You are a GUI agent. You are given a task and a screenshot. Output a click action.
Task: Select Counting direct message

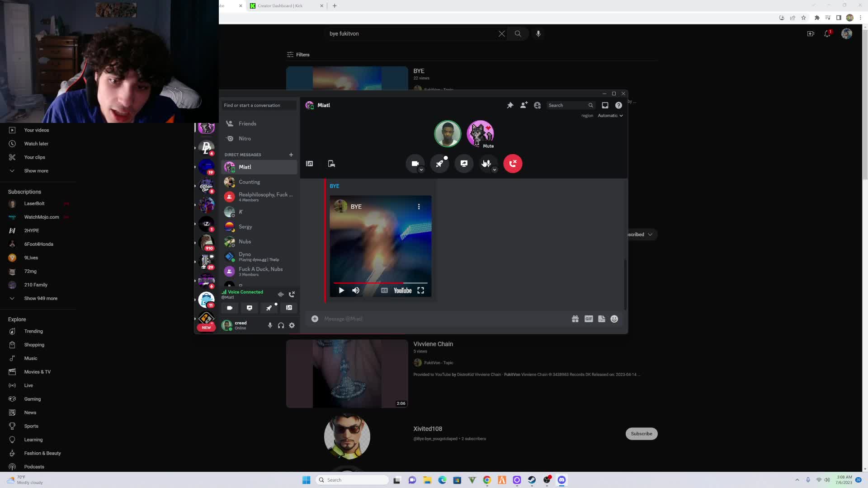[259, 182]
